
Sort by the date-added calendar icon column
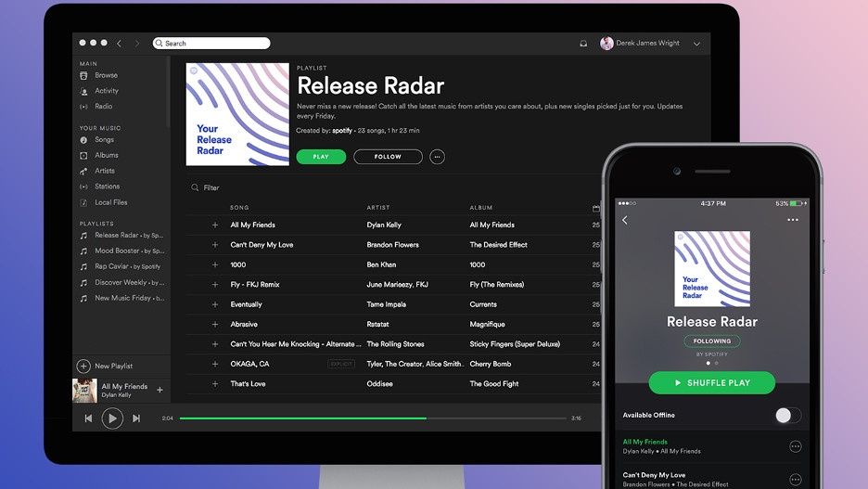coord(595,208)
